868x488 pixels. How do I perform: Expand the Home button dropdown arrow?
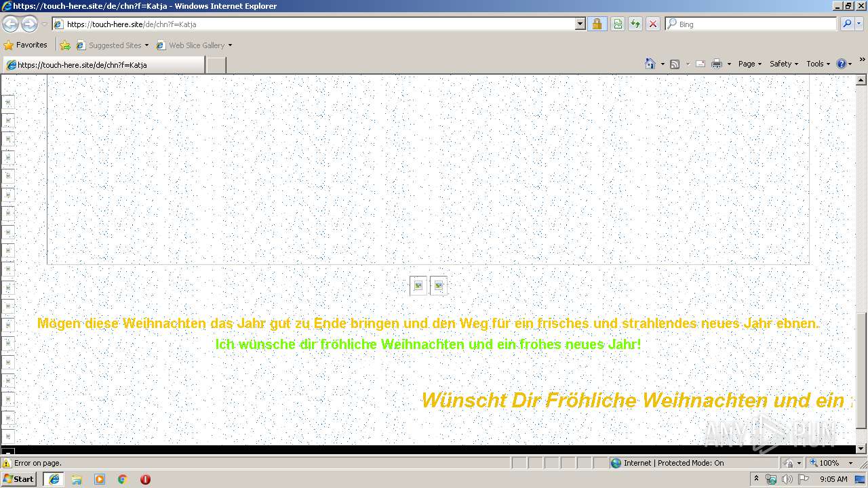click(x=663, y=64)
